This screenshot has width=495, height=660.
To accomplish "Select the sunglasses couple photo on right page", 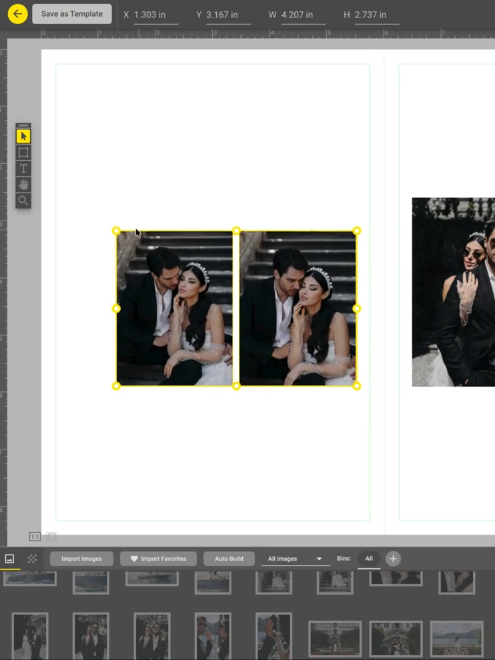I will point(453,292).
